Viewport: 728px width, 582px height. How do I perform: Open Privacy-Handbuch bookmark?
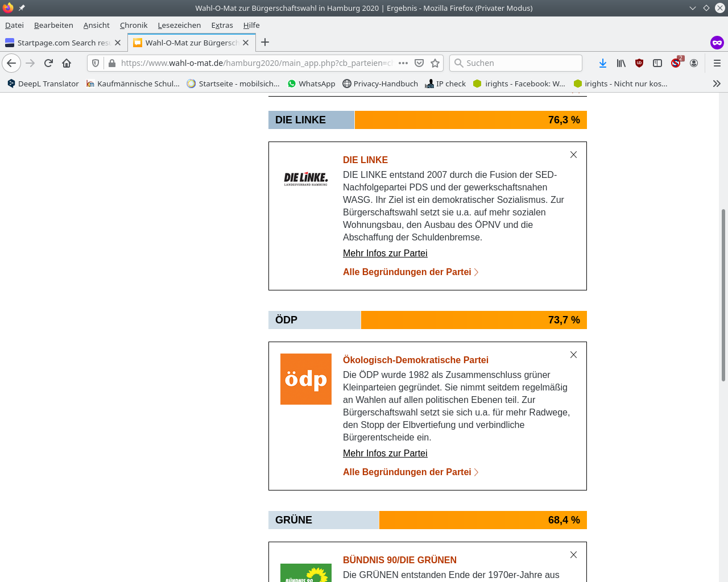[380, 84]
